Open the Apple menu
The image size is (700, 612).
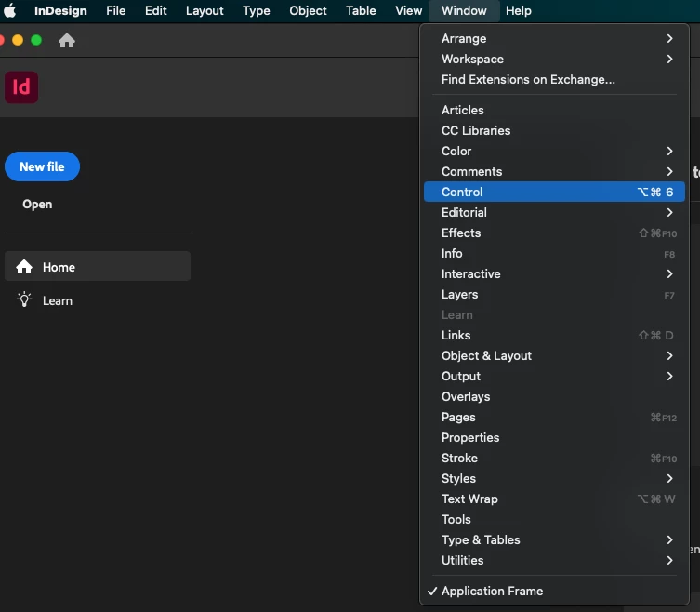[9, 10]
